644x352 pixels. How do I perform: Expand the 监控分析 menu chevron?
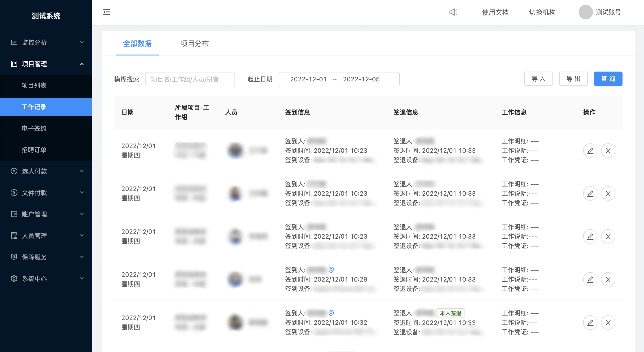[x=82, y=42]
